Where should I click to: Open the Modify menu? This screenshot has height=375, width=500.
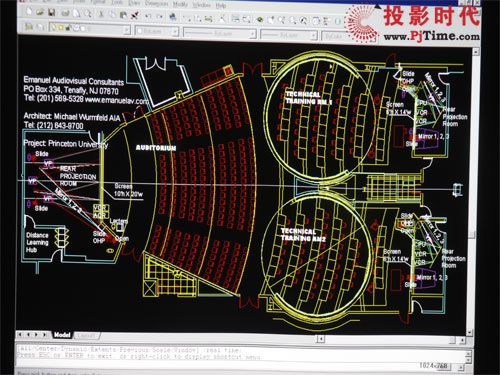tap(180, 4)
